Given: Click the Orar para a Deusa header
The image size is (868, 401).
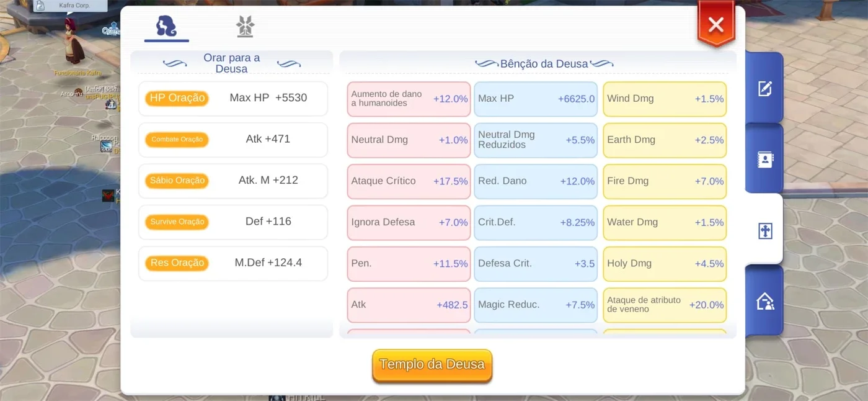Looking at the screenshot, I should coord(232,63).
